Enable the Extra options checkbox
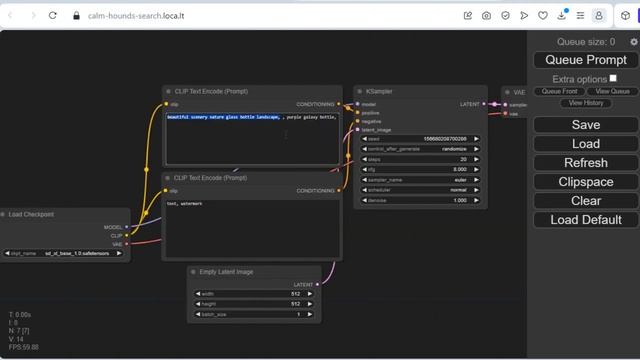This screenshot has height=360, width=640. (x=613, y=78)
